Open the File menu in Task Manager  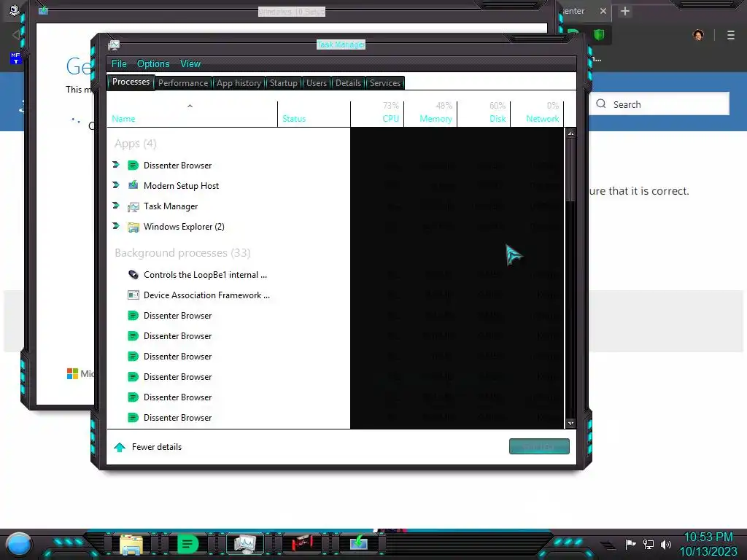[x=119, y=64]
